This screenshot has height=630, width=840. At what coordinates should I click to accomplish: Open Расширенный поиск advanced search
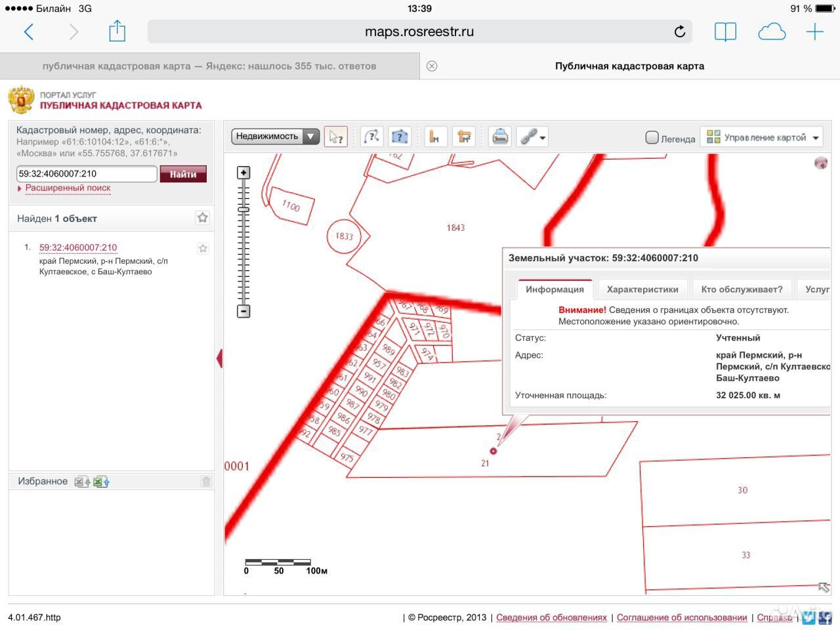click(x=68, y=188)
